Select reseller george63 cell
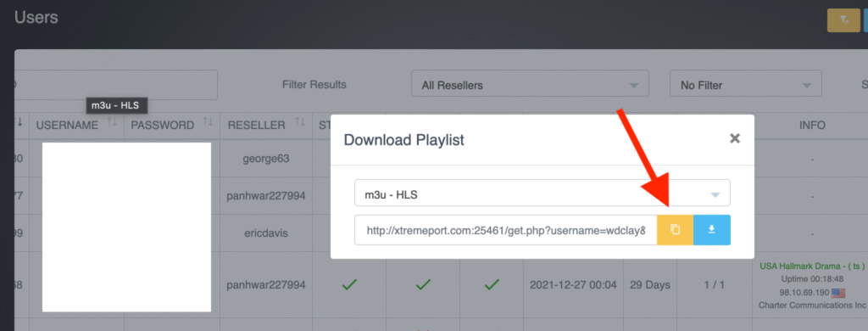Viewport: 868px width, 331px height. coord(265,159)
